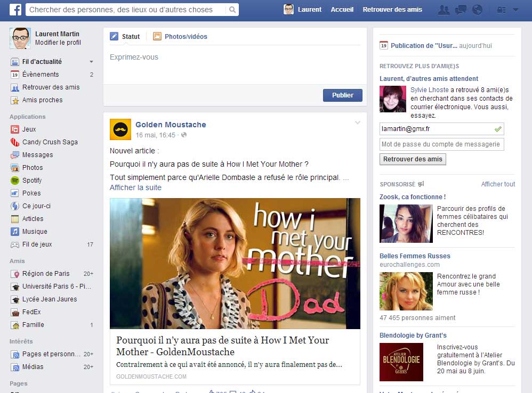532x393 pixels.
Task: Click the Publier button
Action: [x=343, y=95]
